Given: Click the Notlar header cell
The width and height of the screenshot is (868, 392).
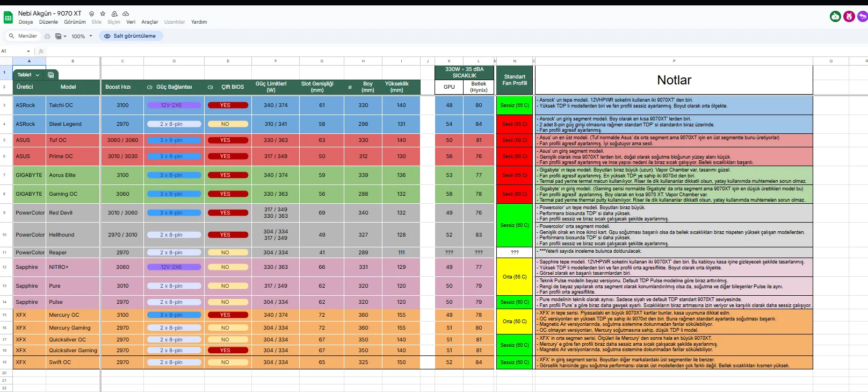Looking at the screenshot, I should pyautogui.click(x=674, y=80).
